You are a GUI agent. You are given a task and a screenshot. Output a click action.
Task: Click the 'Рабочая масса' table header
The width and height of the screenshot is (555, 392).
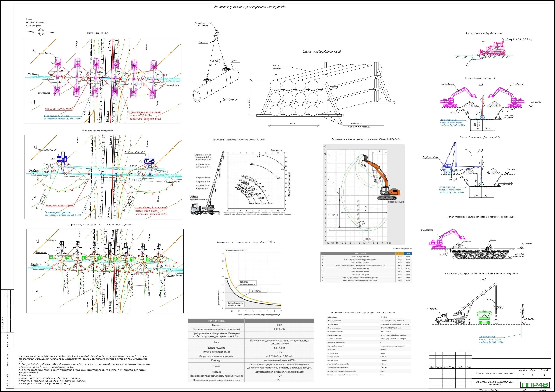216,321
